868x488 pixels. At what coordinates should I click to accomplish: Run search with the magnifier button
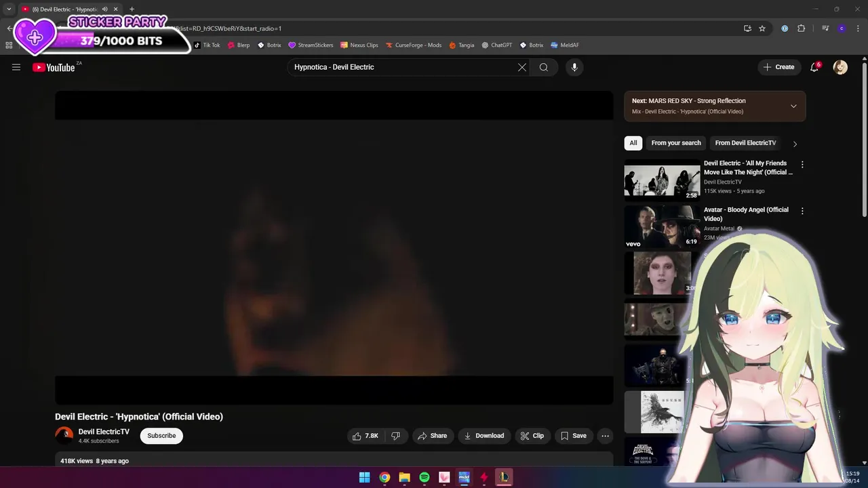(x=544, y=67)
